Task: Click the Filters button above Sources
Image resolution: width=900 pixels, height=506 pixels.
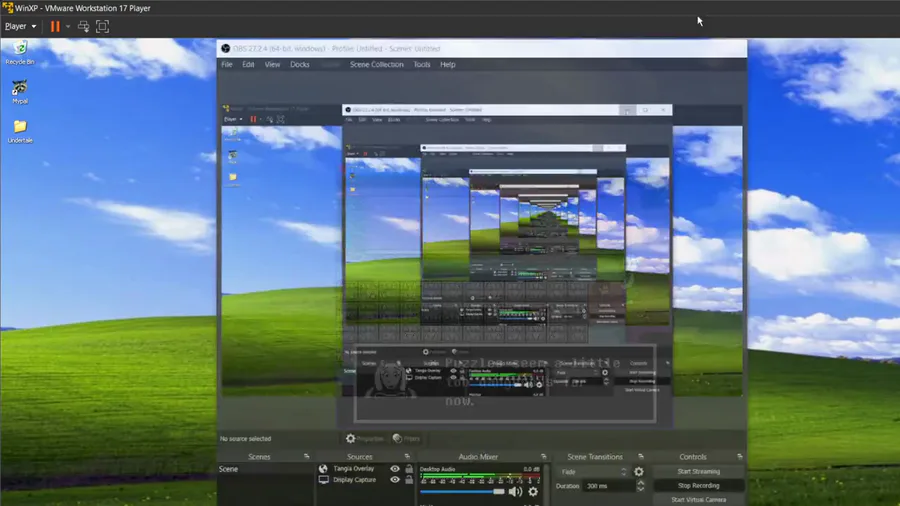Action: [x=406, y=438]
